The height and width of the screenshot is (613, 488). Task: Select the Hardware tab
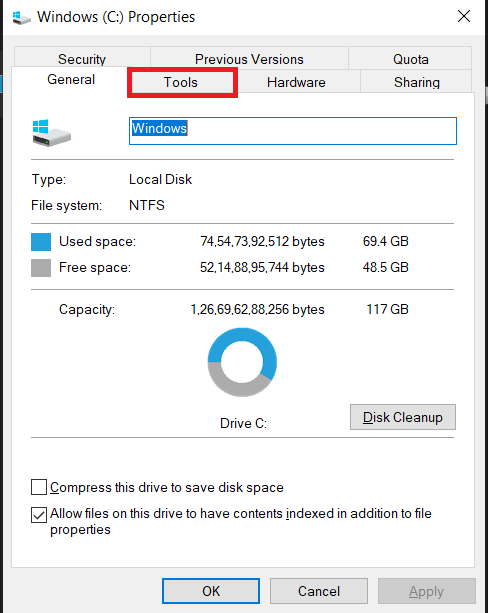(x=296, y=82)
